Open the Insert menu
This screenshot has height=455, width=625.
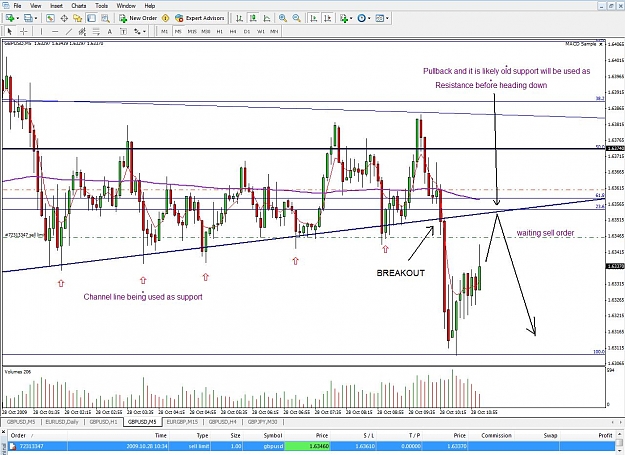tap(56, 6)
